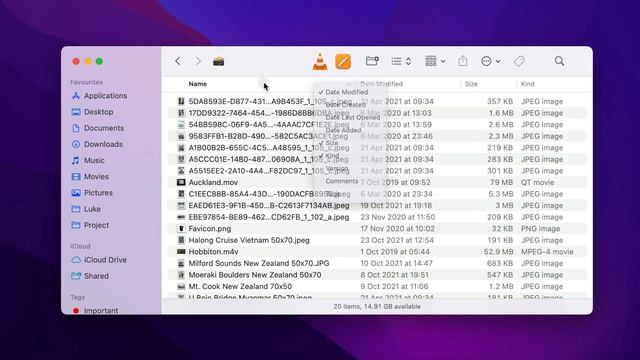
Task: Go to Downloads in the sidebar
Action: (x=97, y=144)
